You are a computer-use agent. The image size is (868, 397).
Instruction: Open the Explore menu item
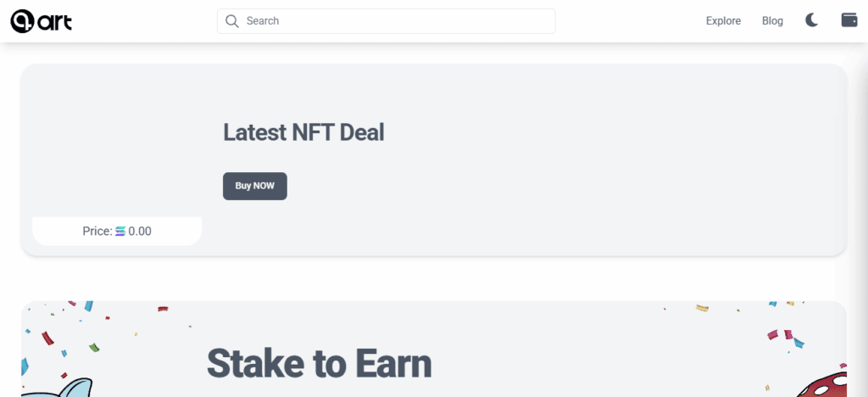tap(723, 21)
